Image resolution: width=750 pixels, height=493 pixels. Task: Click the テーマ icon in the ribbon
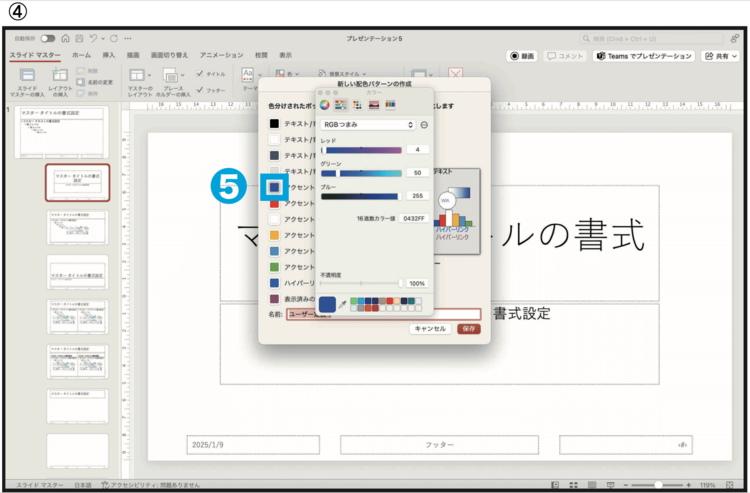pos(248,75)
